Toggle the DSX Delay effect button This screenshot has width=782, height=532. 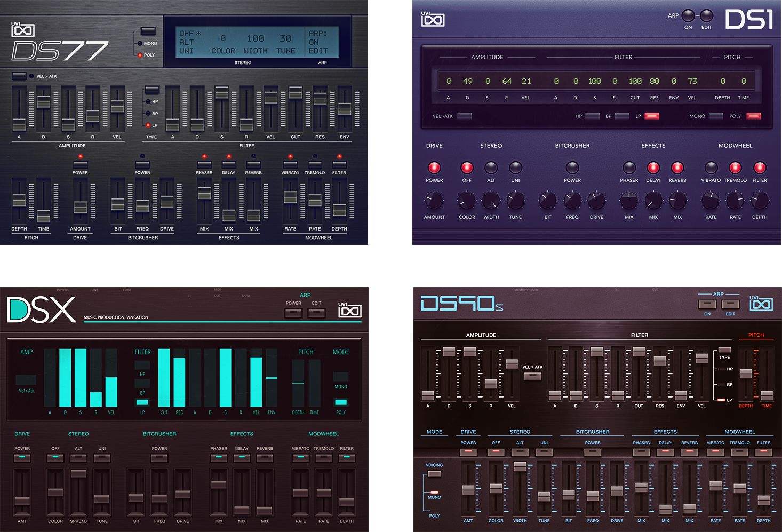click(242, 458)
